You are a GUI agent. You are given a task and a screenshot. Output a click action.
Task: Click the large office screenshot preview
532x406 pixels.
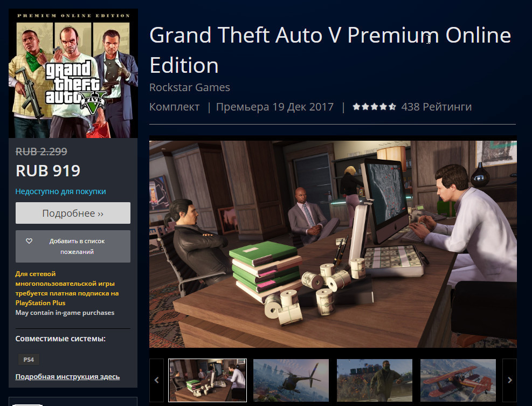point(333,244)
